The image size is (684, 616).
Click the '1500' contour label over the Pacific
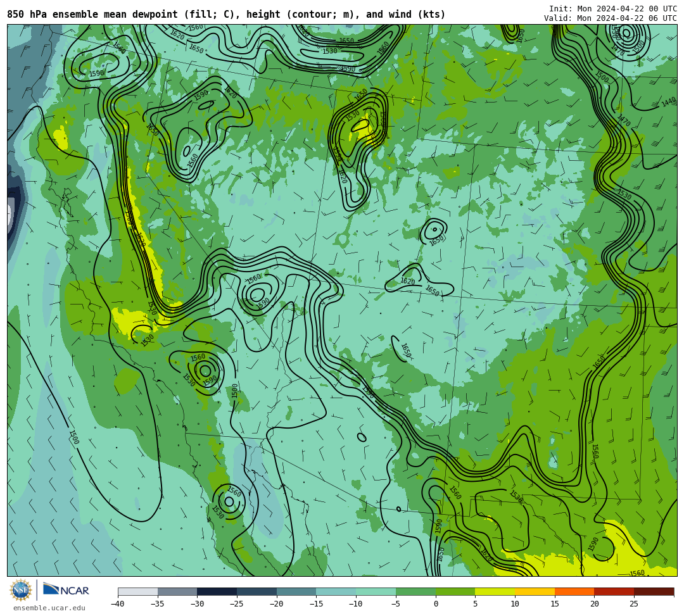pyautogui.click(x=73, y=437)
